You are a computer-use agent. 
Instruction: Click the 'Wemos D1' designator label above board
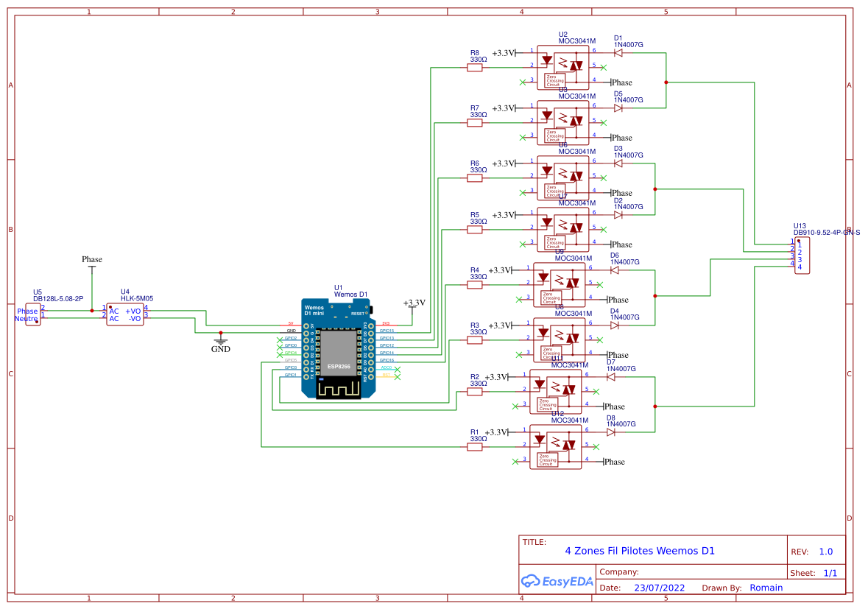(x=350, y=295)
